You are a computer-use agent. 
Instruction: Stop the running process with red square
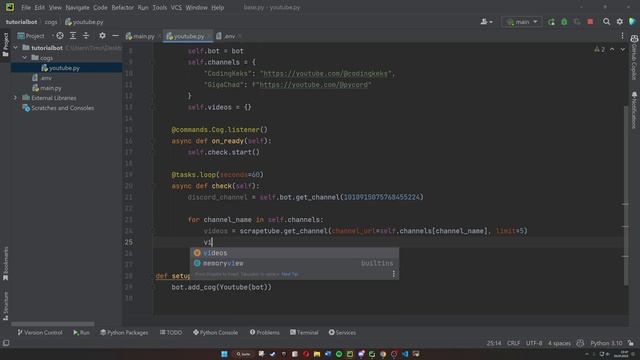click(x=590, y=22)
